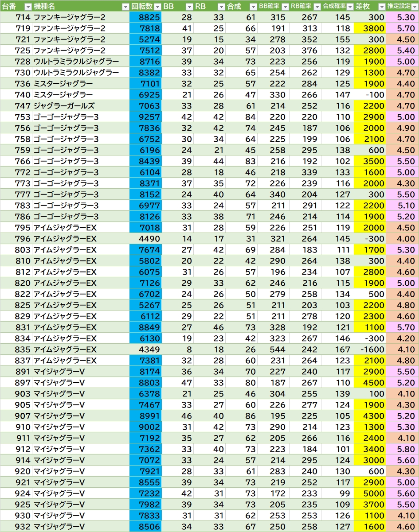Select the 5000 difference cell in row 924
The image size is (419, 532).
(370, 493)
